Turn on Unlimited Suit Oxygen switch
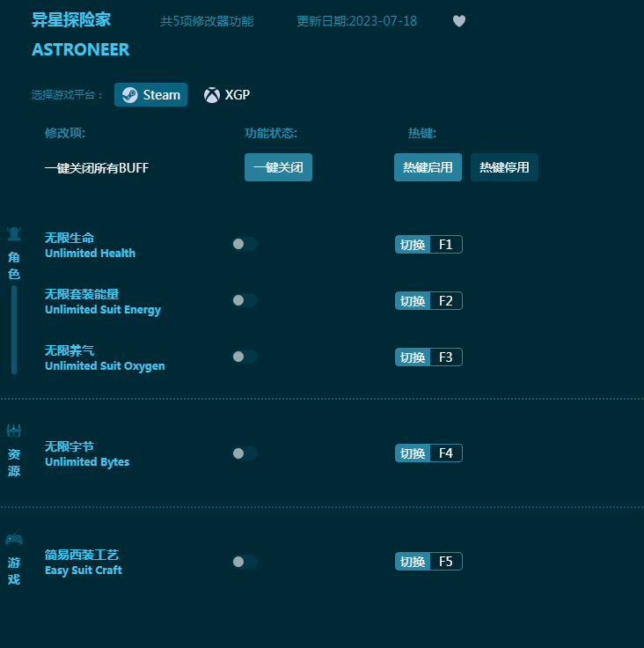The width and height of the screenshot is (644, 648). pos(245,357)
